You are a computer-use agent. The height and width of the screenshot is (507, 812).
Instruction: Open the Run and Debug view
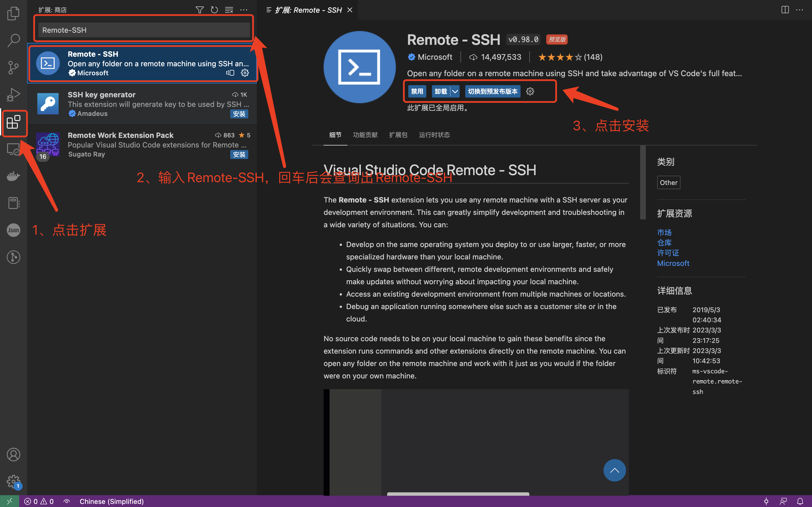pyautogui.click(x=14, y=94)
